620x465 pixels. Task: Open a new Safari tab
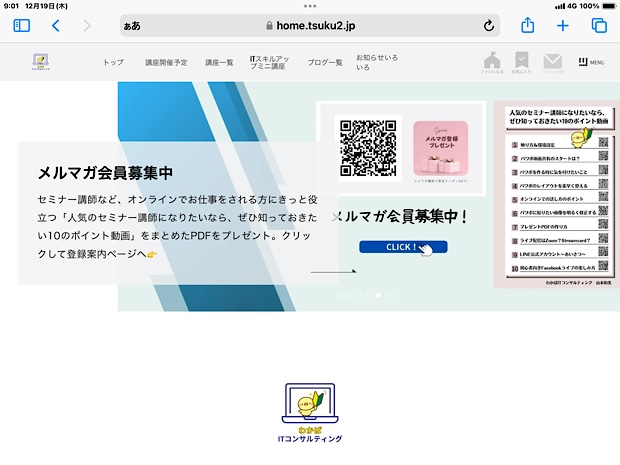tap(563, 26)
